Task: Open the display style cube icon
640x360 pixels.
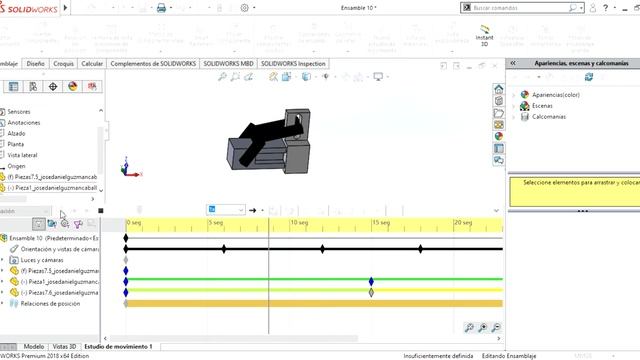Action: point(306,76)
